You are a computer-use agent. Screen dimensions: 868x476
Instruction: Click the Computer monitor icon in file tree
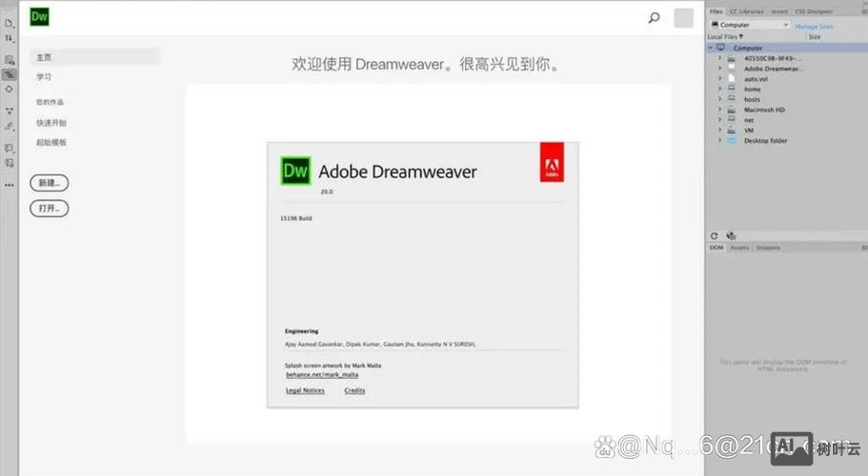pos(720,49)
